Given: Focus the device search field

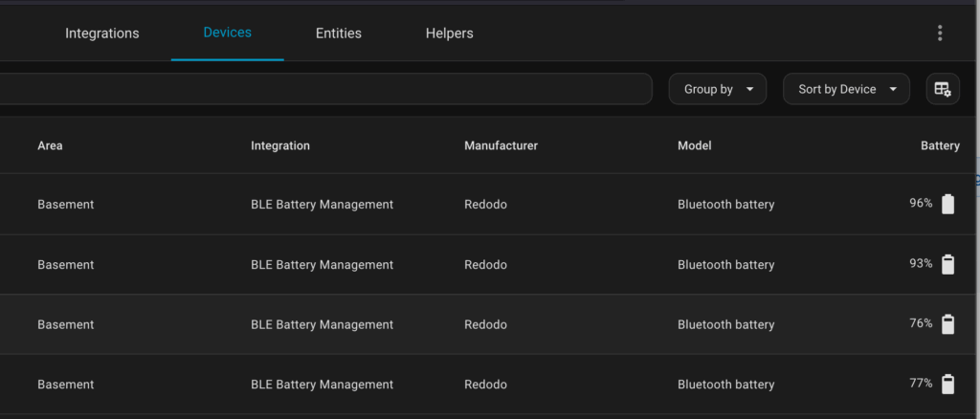Looking at the screenshot, I should [325, 89].
